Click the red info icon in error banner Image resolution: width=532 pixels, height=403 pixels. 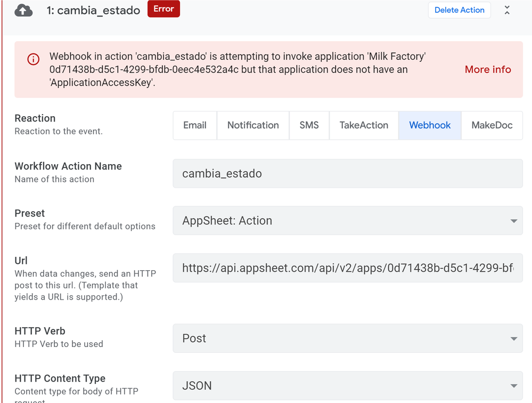point(33,59)
